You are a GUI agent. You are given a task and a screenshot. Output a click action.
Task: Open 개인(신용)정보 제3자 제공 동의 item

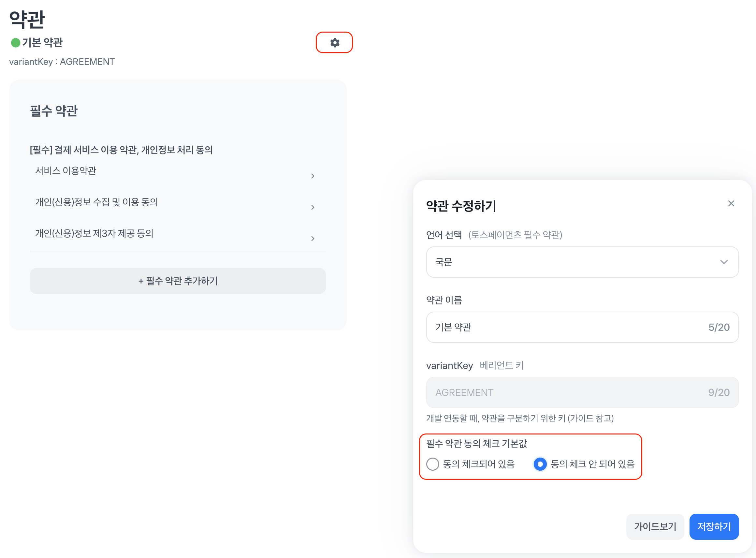[94, 233]
